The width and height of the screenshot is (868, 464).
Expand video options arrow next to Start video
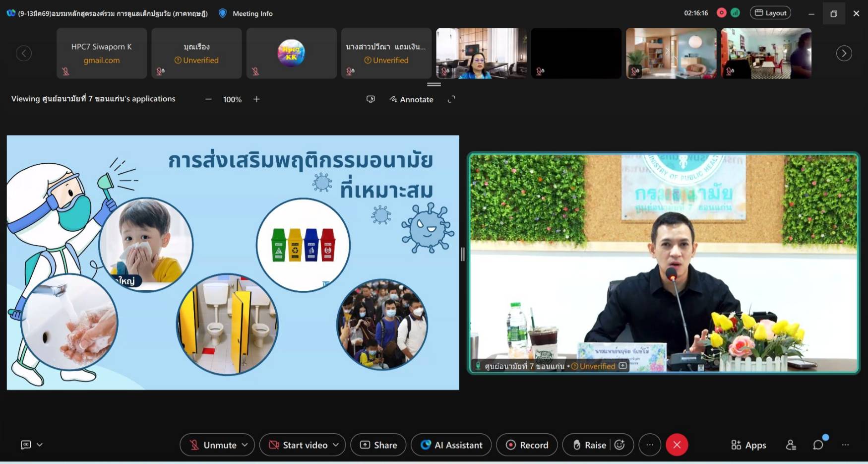click(x=336, y=445)
